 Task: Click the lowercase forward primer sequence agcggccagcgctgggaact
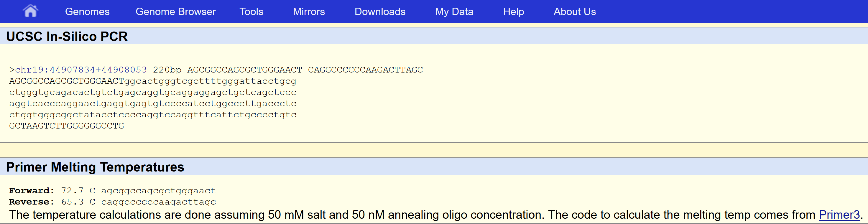(158, 191)
